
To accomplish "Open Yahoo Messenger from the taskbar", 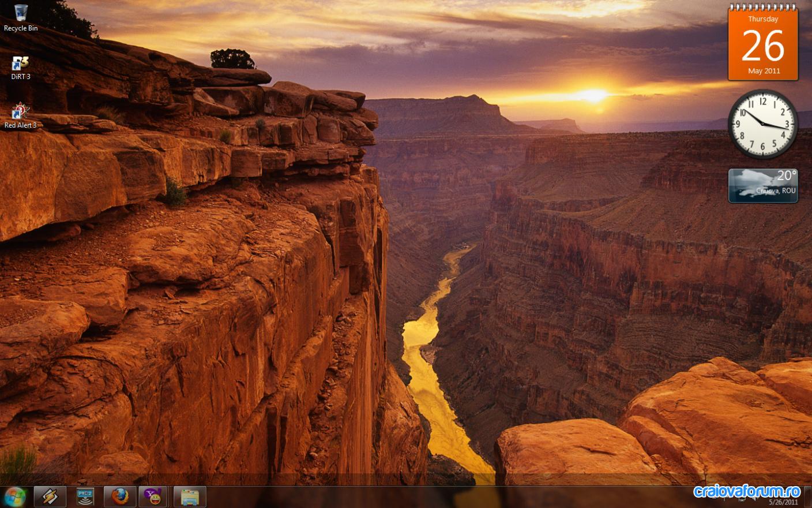I will (x=153, y=496).
